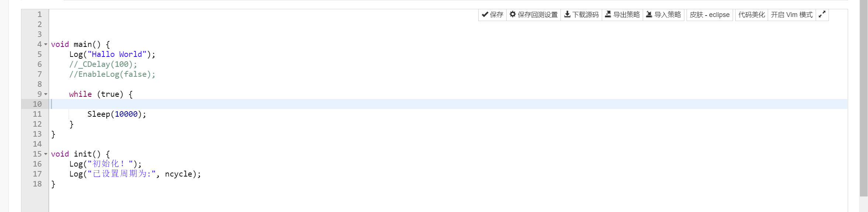Click the vertical scrollbar on the right
The image size is (868, 212).
(864, 100)
